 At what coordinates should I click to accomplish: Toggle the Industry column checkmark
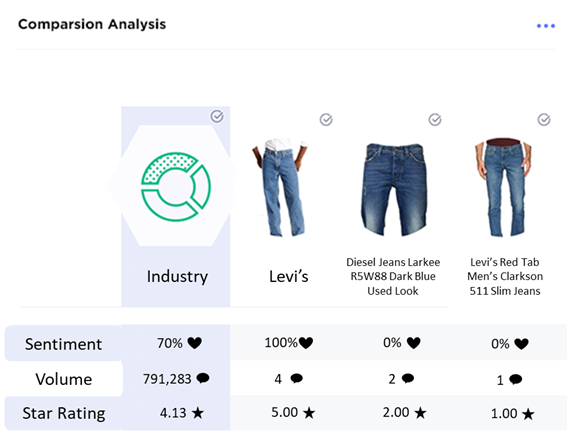click(217, 116)
